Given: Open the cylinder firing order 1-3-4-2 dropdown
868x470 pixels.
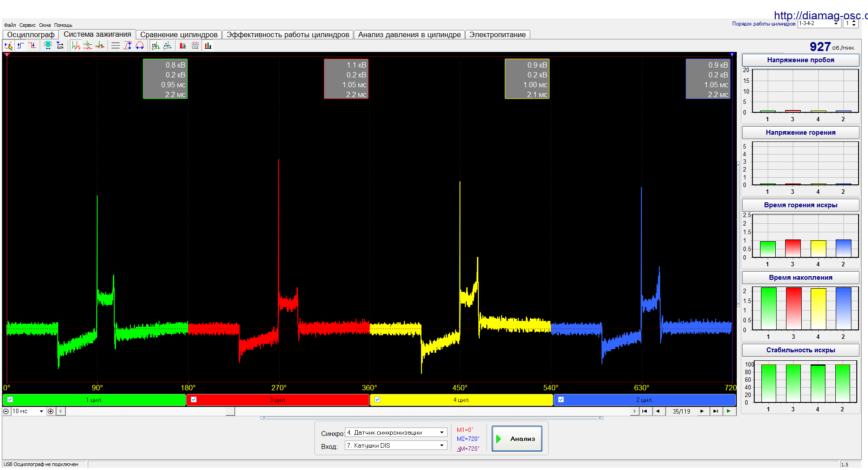Looking at the screenshot, I should [819, 23].
